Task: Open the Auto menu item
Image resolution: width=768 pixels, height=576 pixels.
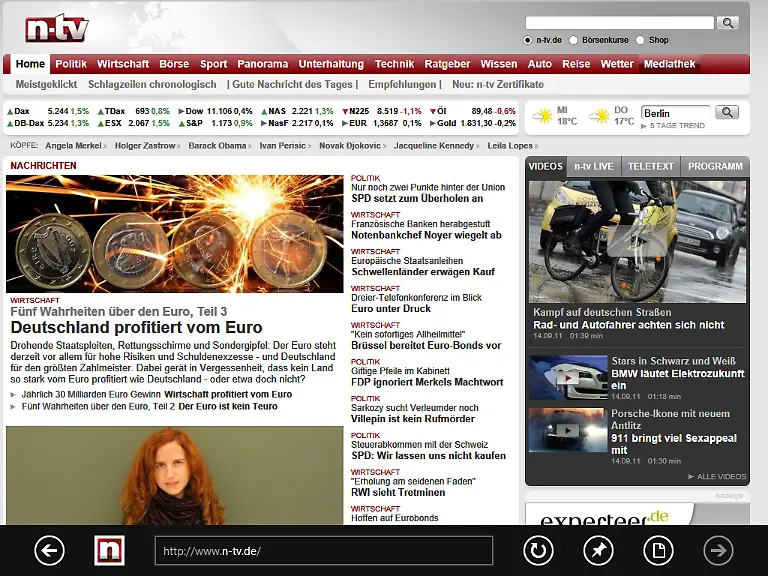Action: pos(540,64)
